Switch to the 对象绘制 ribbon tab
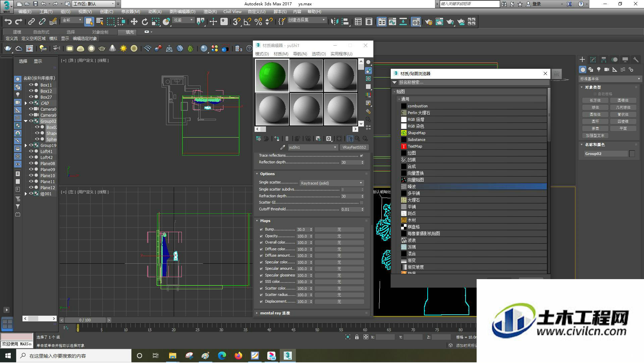 [x=100, y=32]
